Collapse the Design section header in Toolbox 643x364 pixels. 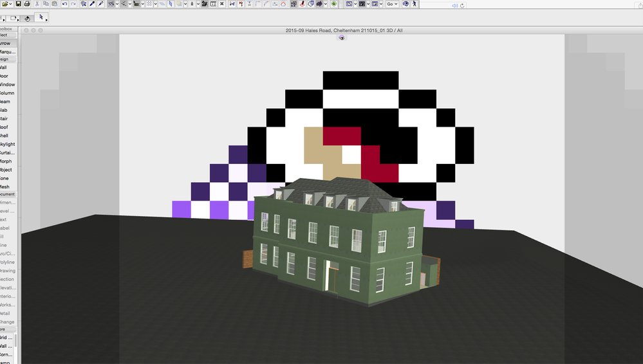coord(8,59)
